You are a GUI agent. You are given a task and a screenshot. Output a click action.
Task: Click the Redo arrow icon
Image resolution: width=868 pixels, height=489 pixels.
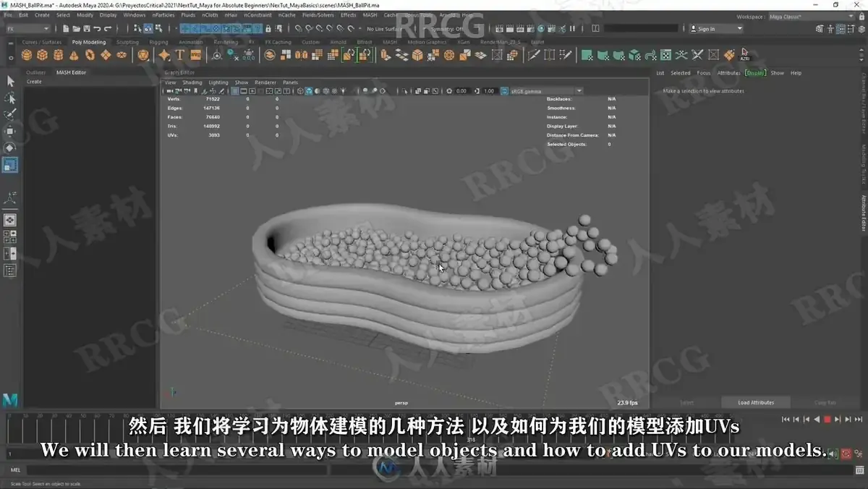pos(108,29)
